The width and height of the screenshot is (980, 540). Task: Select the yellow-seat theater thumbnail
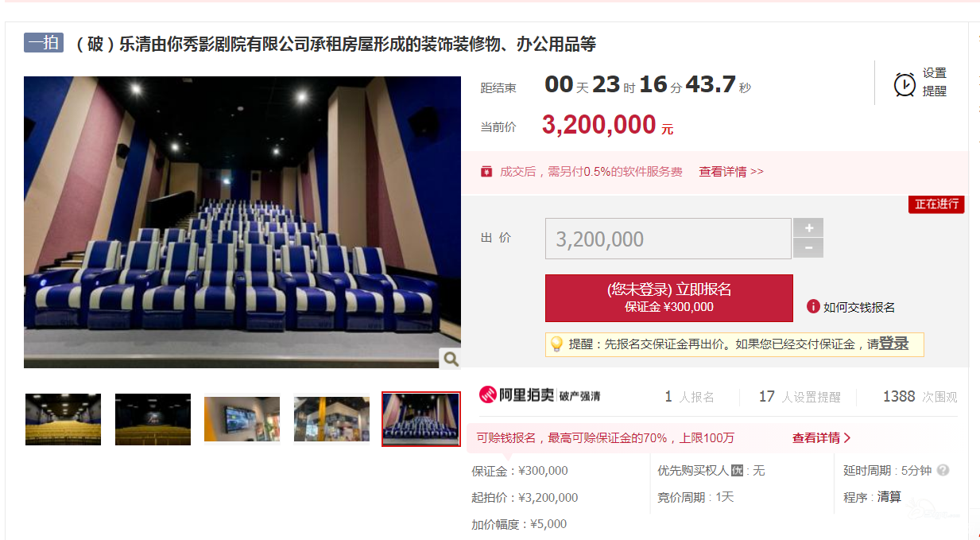(x=64, y=419)
